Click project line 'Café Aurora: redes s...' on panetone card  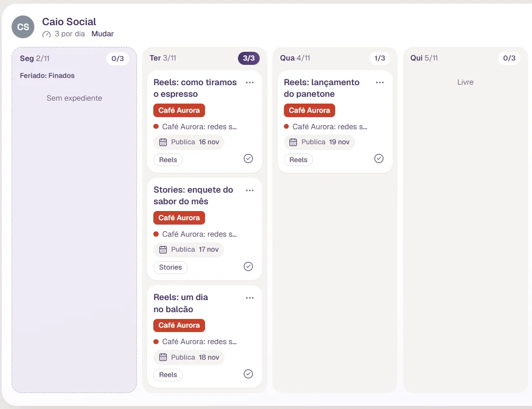(325, 127)
